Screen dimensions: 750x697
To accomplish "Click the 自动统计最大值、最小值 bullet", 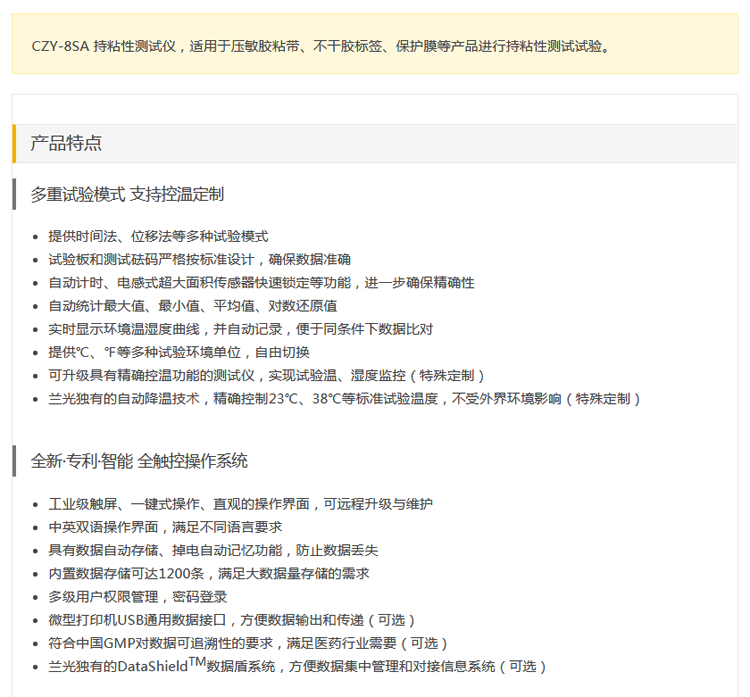I will coord(192,306).
